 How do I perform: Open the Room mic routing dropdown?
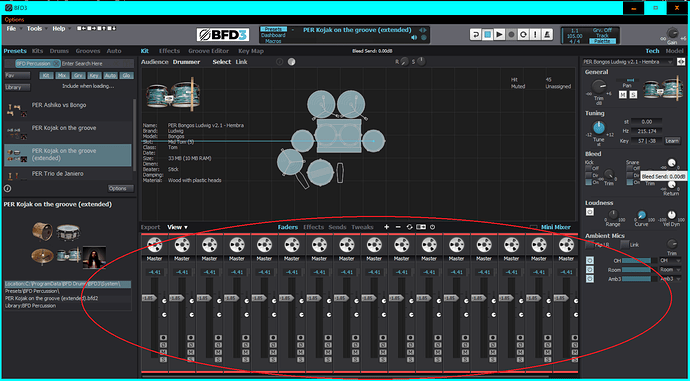click(x=670, y=270)
